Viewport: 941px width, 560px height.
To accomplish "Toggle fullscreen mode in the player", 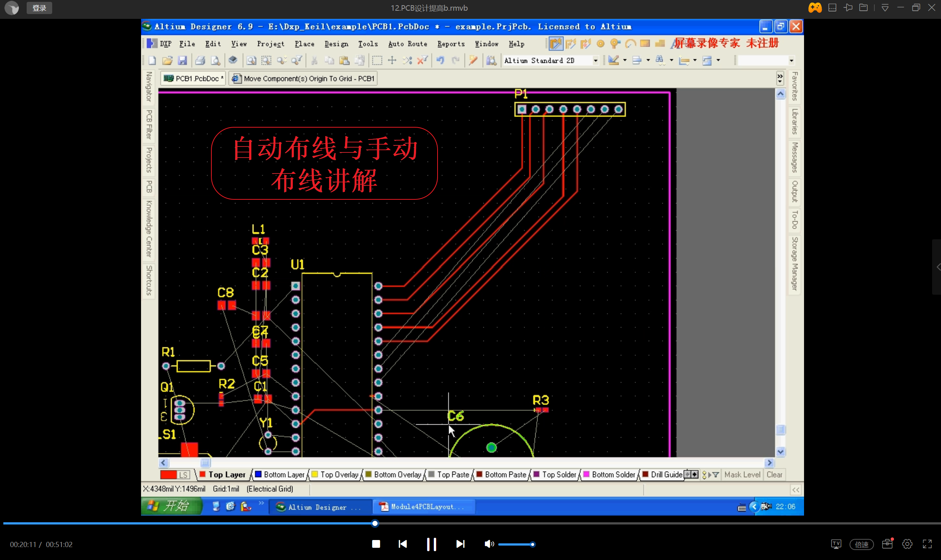I will [927, 544].
